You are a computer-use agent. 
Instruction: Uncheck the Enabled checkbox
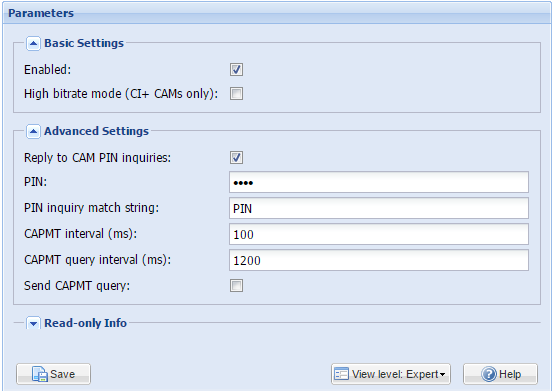236,69
